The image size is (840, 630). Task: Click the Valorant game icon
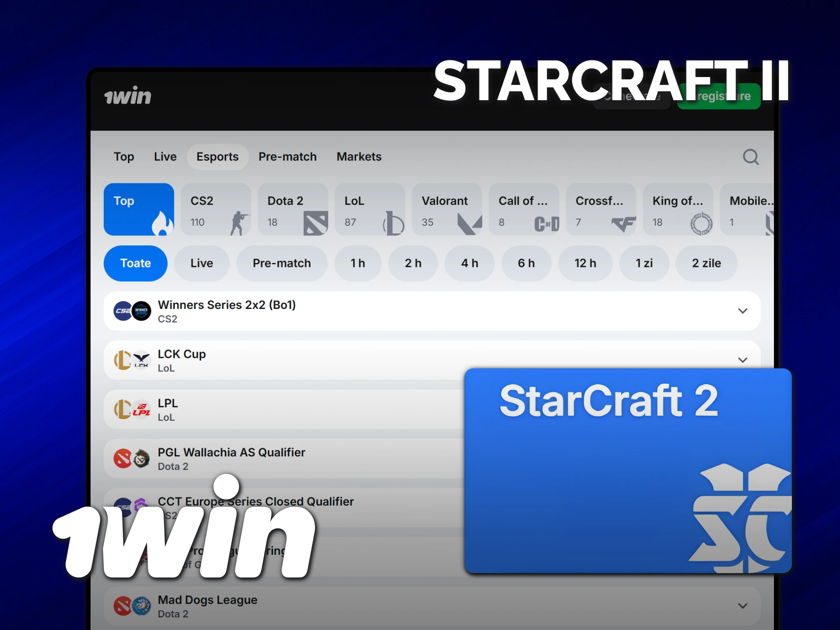pyautogui.click(x=469, y=222)
